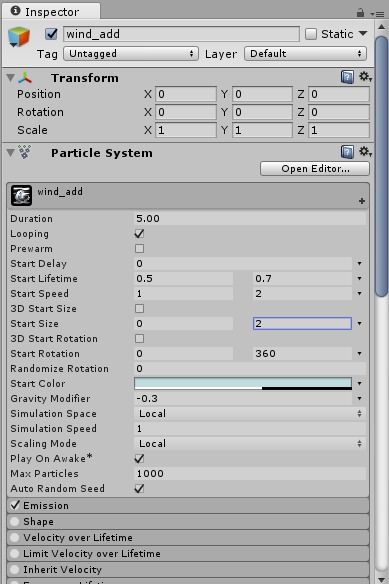This screenshot has height=584, width=389.
Task: Click the Start Color swatch
Action: coord(243,383)
